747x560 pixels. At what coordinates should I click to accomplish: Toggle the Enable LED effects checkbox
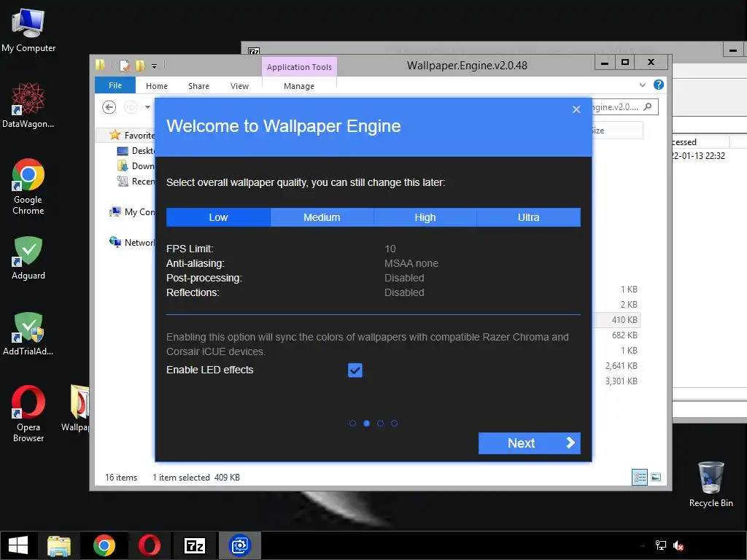coord(355,370)
